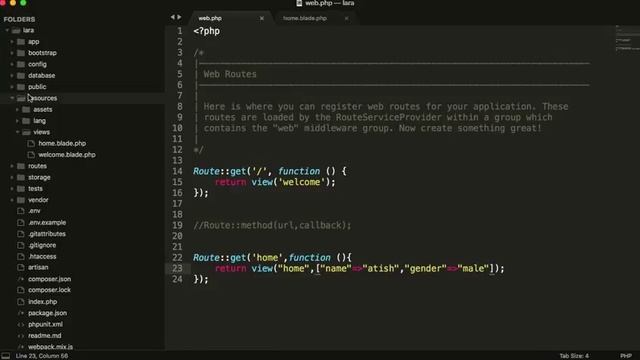Viewport: 640px width, 360px height.
Task: Collapse the views folder arrow
Action: (17, 132)
